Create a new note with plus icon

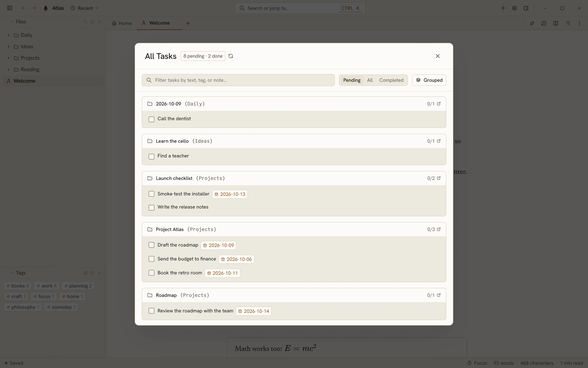coord(503,8)
